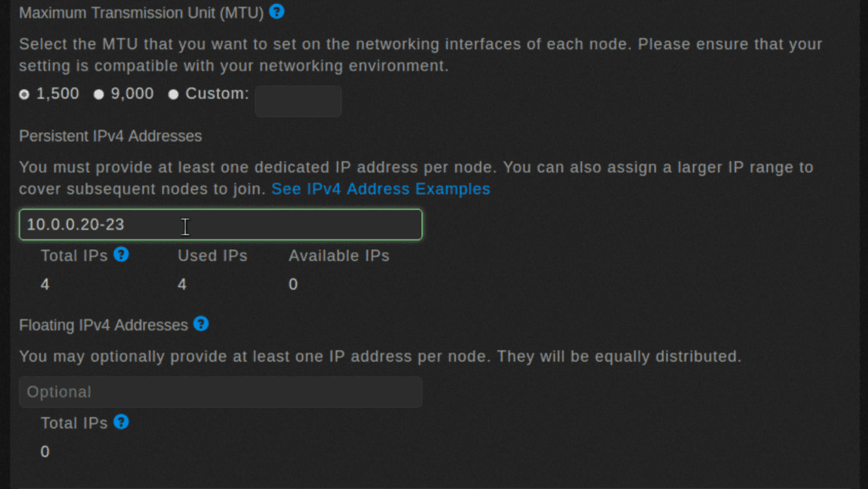Choose the 9,000 MTU radio option
Viewport: 868px width, 489px height.
click(99, 94)
